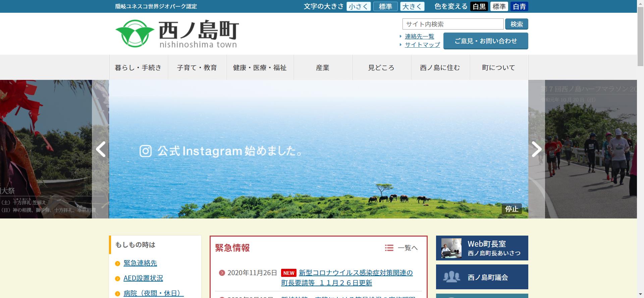The image size is (644, 298).
Task: Stop the slideshow with 停止 button
Action: [x=512, y=209]
